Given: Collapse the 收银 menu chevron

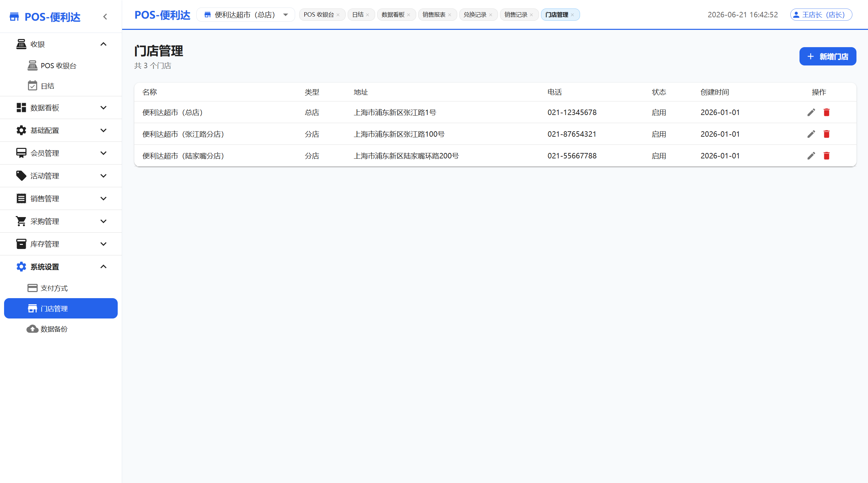Looking at the screenshot, I should tap(103, 44).
